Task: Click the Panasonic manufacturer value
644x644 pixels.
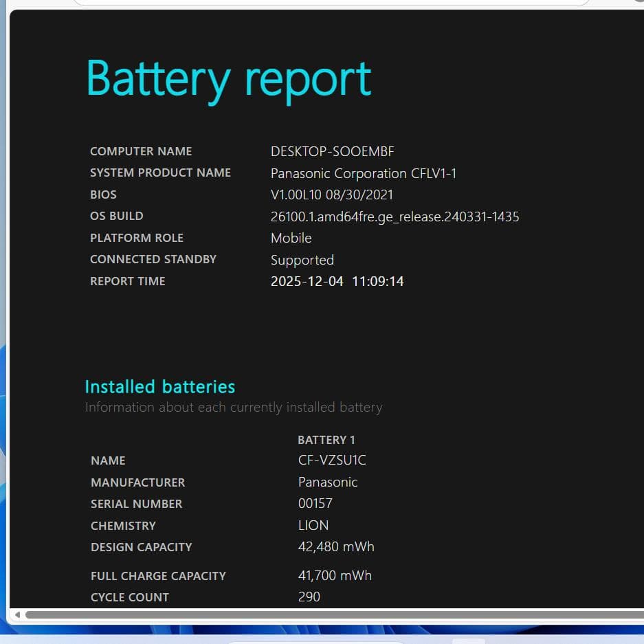Action: tap(328, 482)
